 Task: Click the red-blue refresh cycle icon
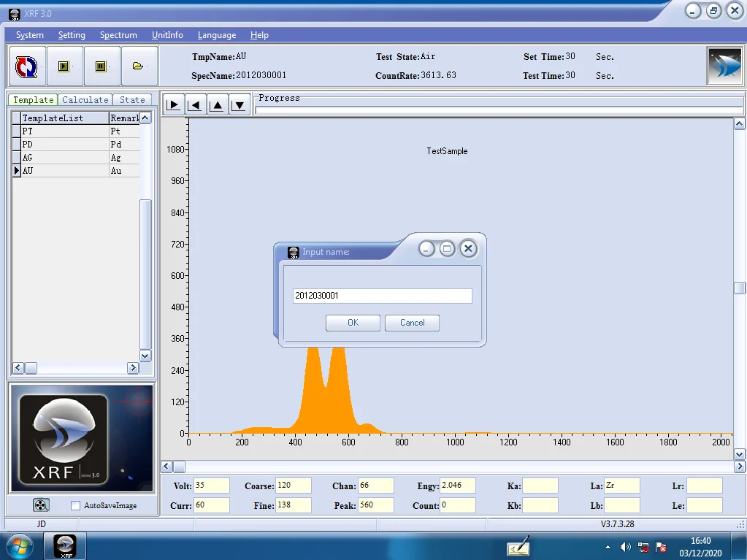pyautogui.click(x=26, y=66)
